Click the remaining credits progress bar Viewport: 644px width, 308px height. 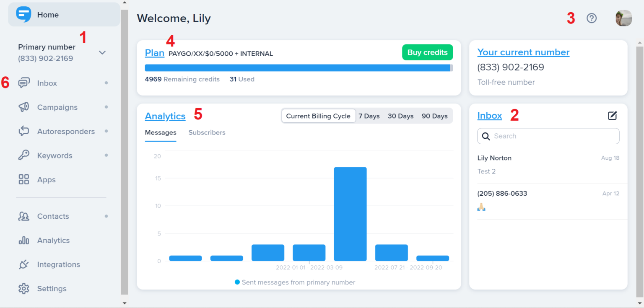tap(299, 68)
